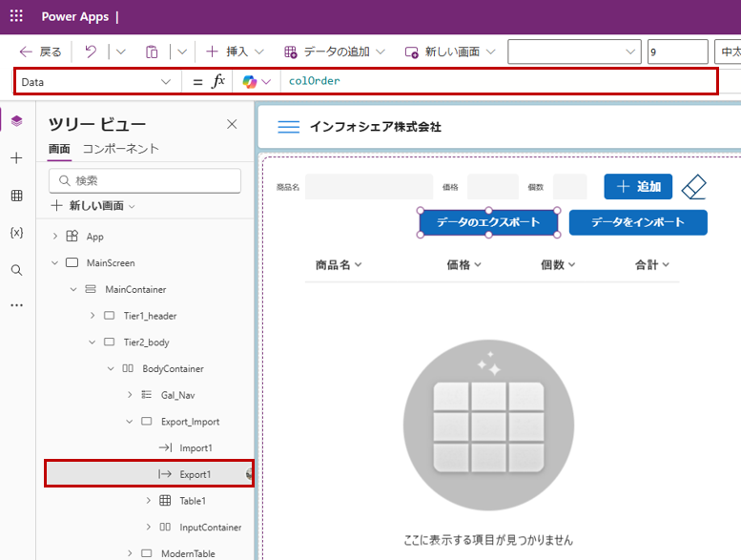Click the 追加 button

638,186
